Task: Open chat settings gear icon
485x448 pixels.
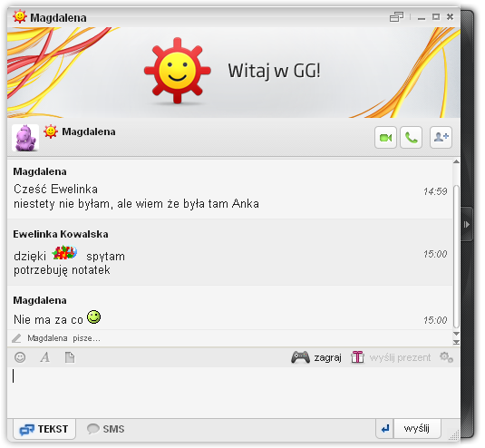Action: click(x=446, y=357)
